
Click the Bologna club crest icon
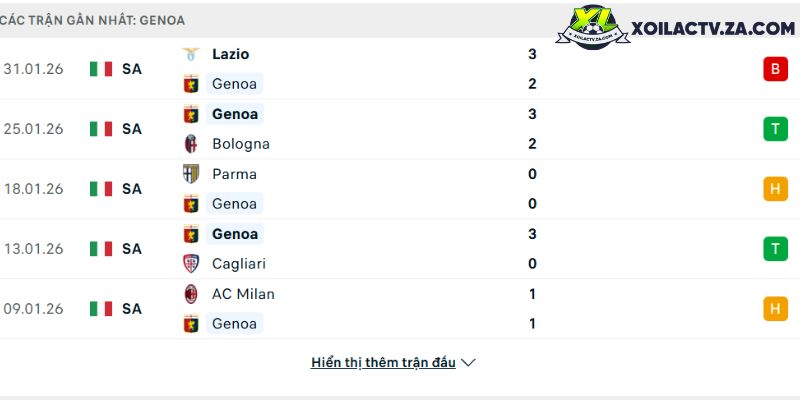190,144
